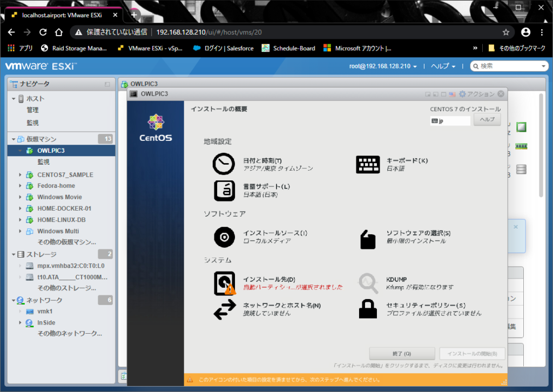Open the browser profile account icon
This screenshot has width=553, height=392.
(525, 32)
